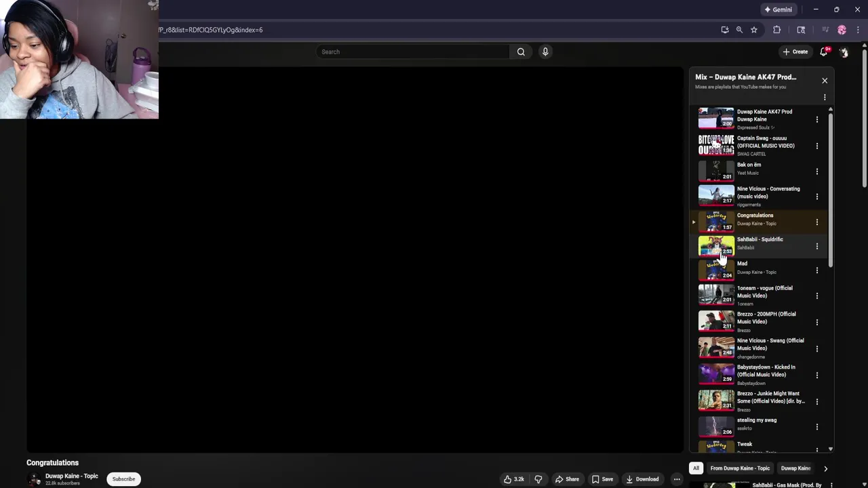868x488 pixels.
Task: Open options for Brezzo - Junkie Might Want Some
Action: tap(817, 401)
